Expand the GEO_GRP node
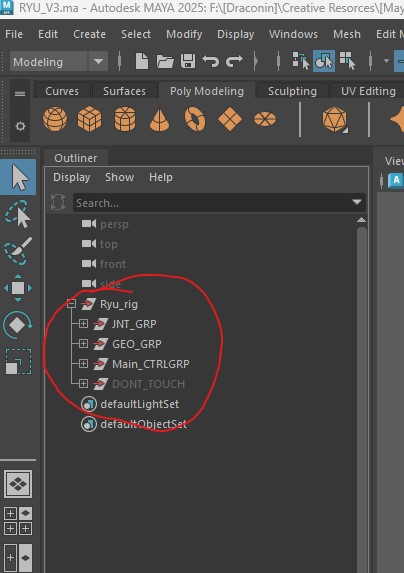Screen dimensions: 404x573 (83, 344)
